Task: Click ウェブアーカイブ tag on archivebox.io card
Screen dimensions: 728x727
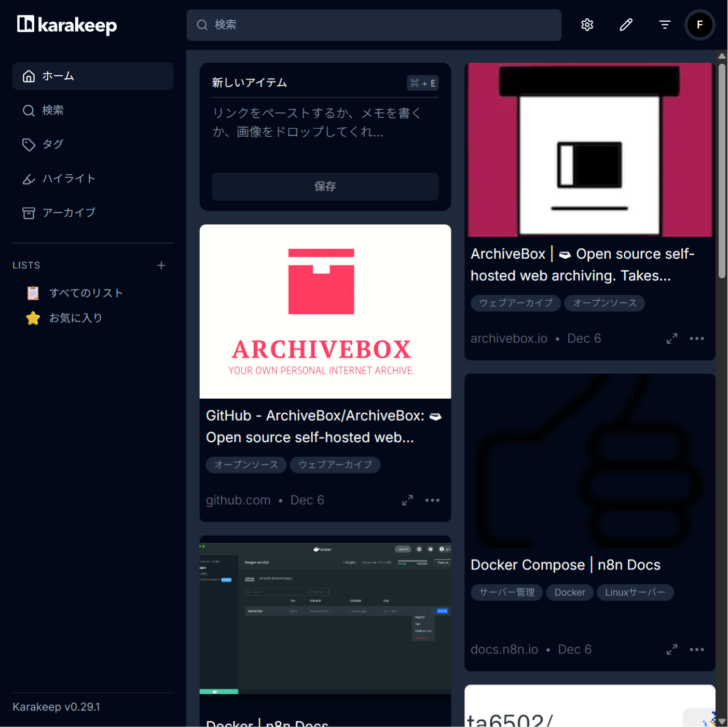Action: point(516,303)
